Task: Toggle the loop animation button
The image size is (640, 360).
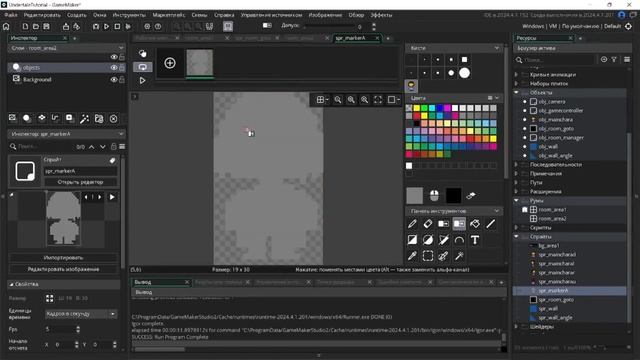Action: click(x=142, y=67)
